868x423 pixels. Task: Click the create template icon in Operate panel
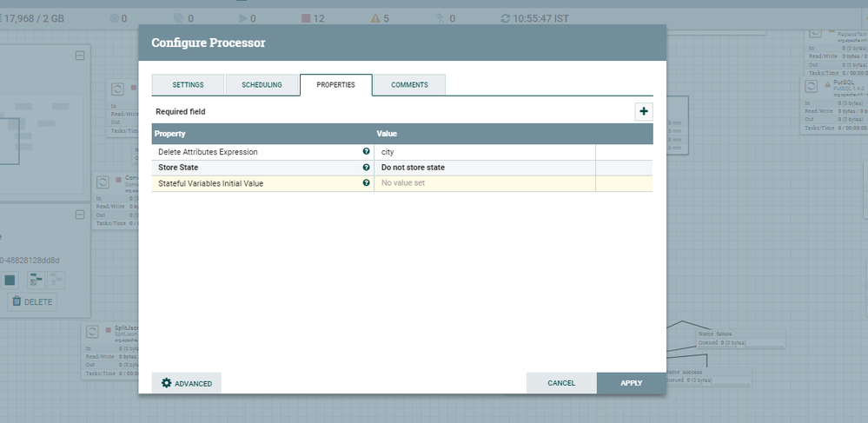36,281
